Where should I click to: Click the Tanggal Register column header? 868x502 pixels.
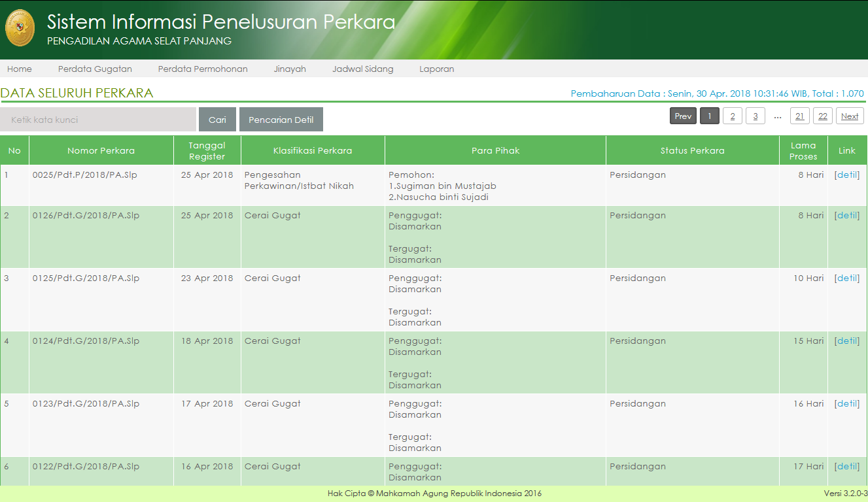[207, 150]
